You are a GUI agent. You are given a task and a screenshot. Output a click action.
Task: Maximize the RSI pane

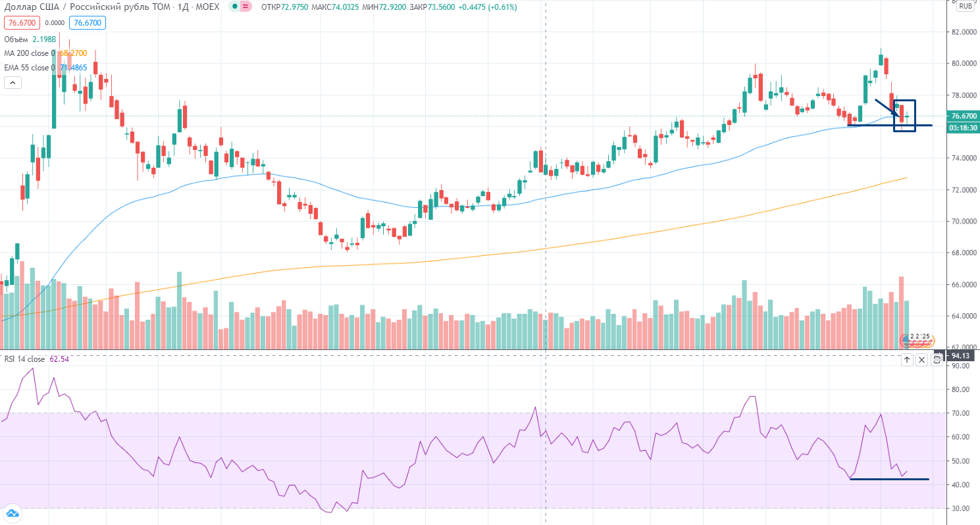click(x=937, y=359)
